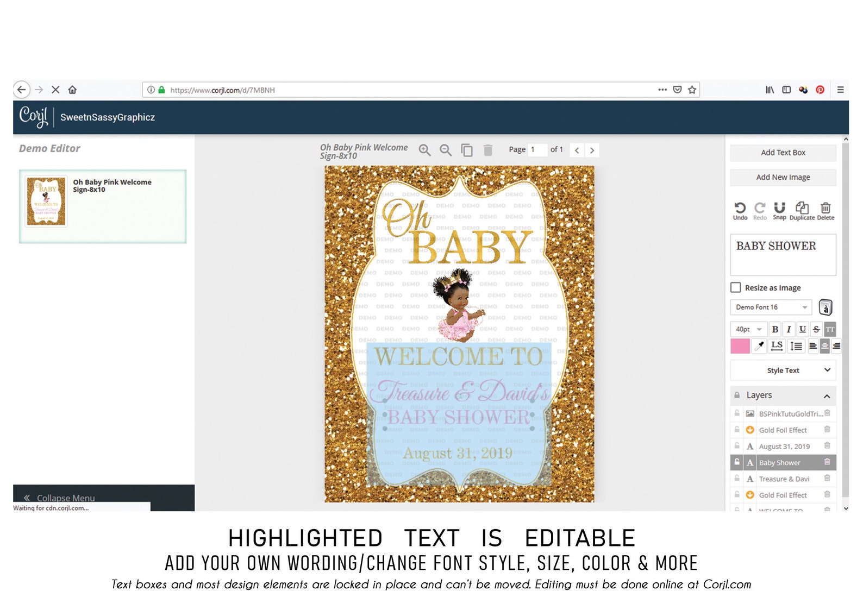The image size is (863, 616).
Task: Select the eyedropper color picker
Action: [759, 346]
